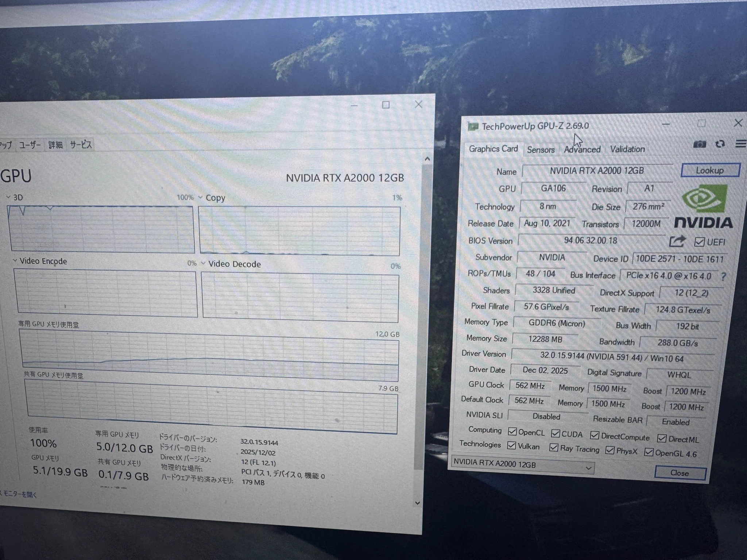The height and width of the screenshot is (560, 747).
Task: Toggle the OpenGL 4.6 checkbox
Action: click(x=649, y=452)
